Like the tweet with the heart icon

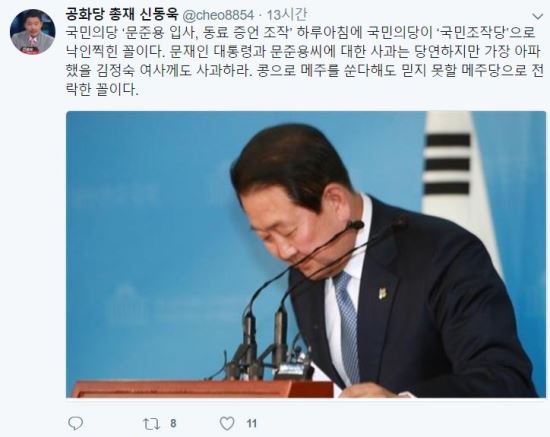[x=227, y=424]
